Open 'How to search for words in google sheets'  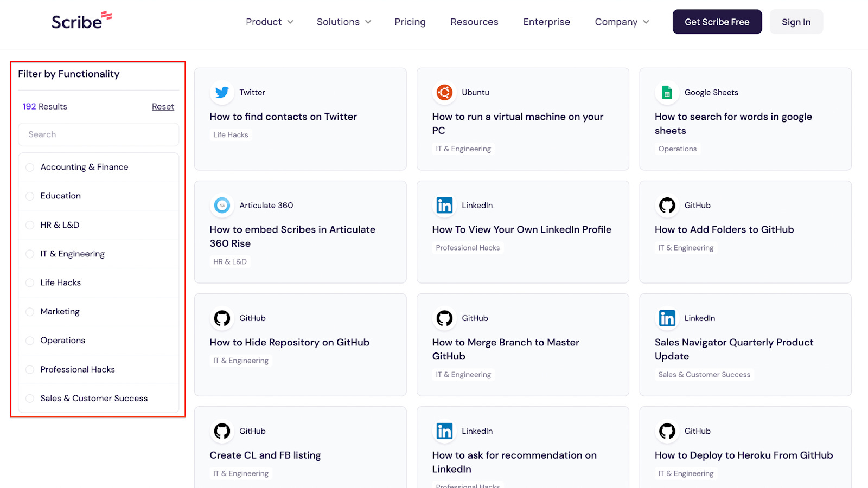click(733, 124)
